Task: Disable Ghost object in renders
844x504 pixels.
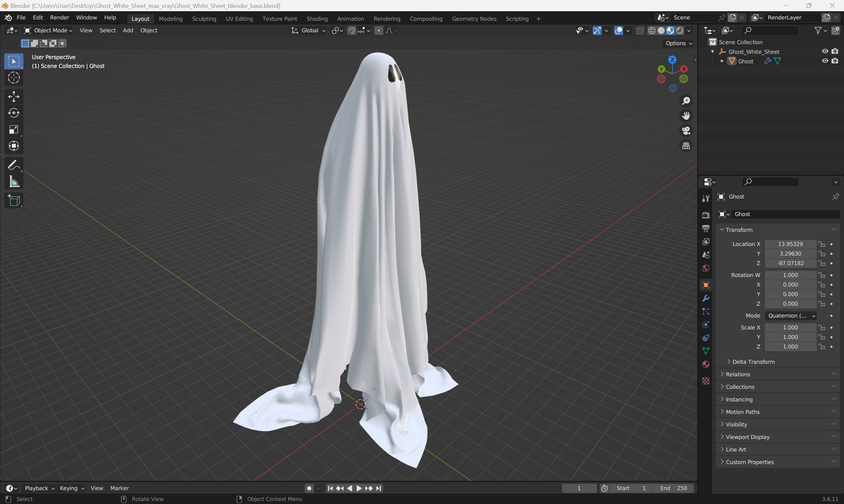Action: click(835, 61)
